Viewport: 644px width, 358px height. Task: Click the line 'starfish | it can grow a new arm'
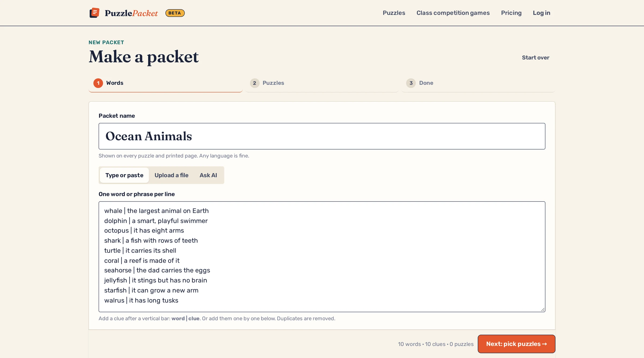[x=151, y=290]
